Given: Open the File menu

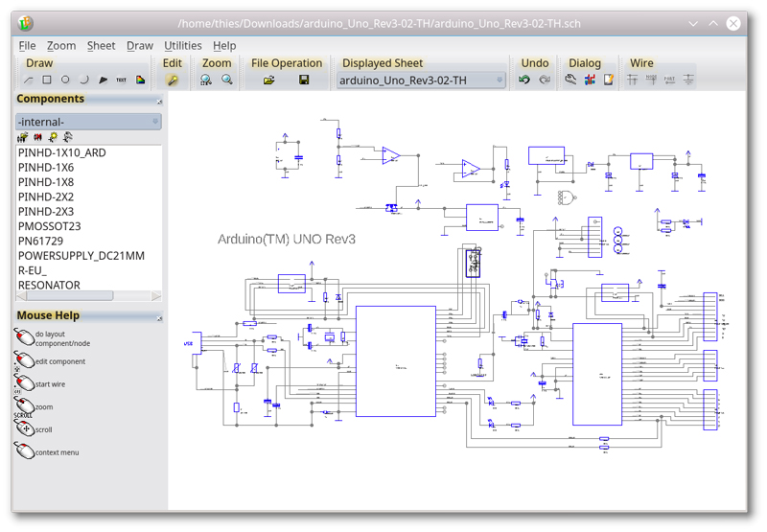Looking at the screenshot, I should (27, 45).
